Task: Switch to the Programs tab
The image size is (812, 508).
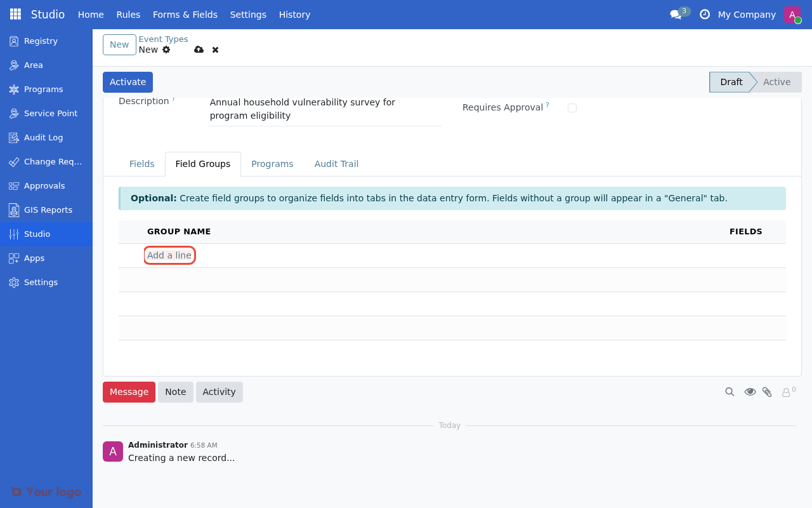Action: (x=272, y=164)
